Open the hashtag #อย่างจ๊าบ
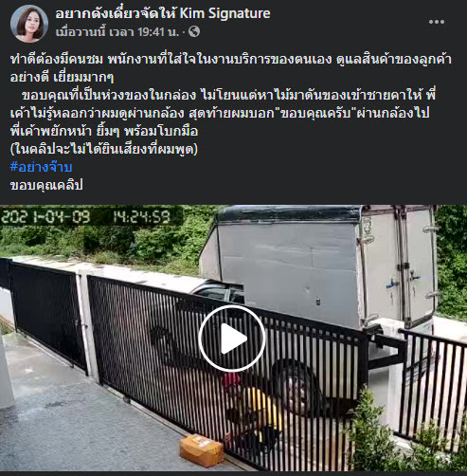Viewport: 467px width, 476px height. point(41,167)
